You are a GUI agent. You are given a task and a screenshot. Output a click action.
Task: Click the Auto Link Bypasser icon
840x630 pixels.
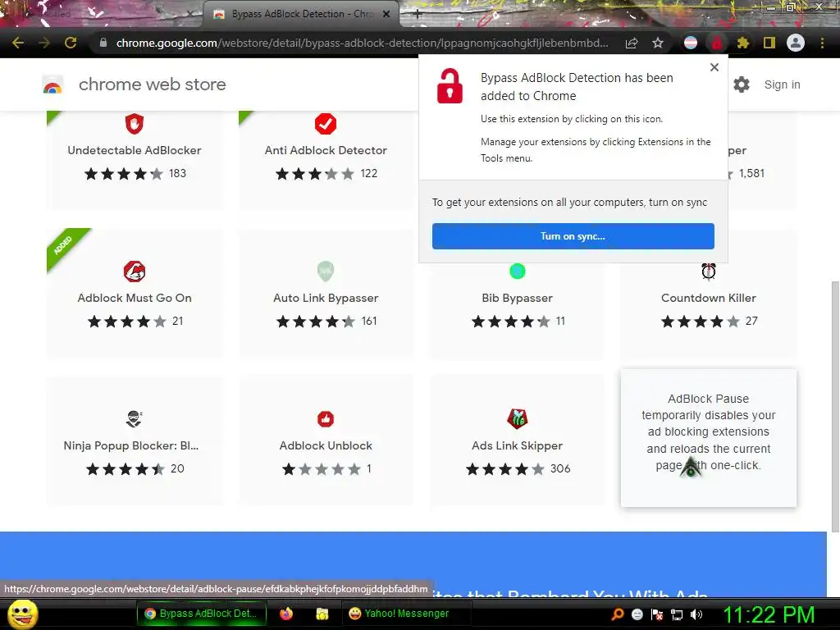pos(326,272)
